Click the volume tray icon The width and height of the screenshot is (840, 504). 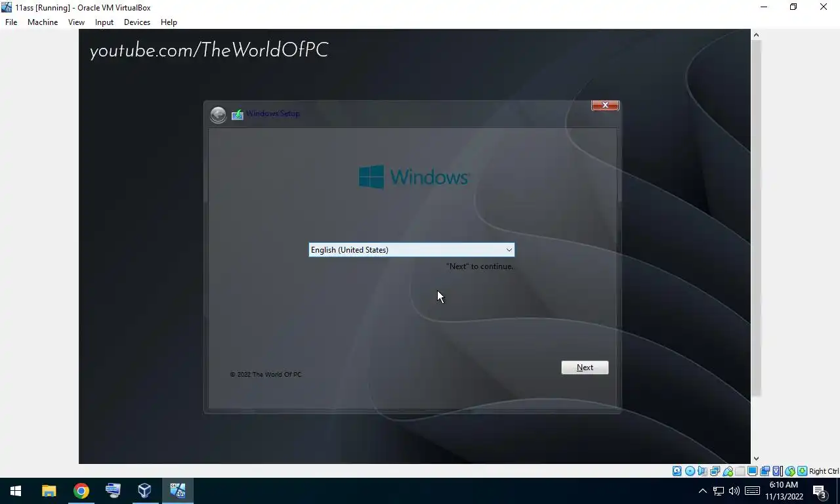734,491
